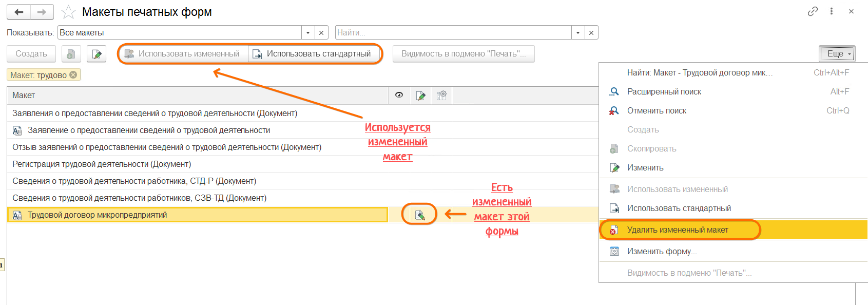This screenshot has width=868, height=305.
Task: Choose 'Использовать измененный' menu entry
Action: pos(733,189)
